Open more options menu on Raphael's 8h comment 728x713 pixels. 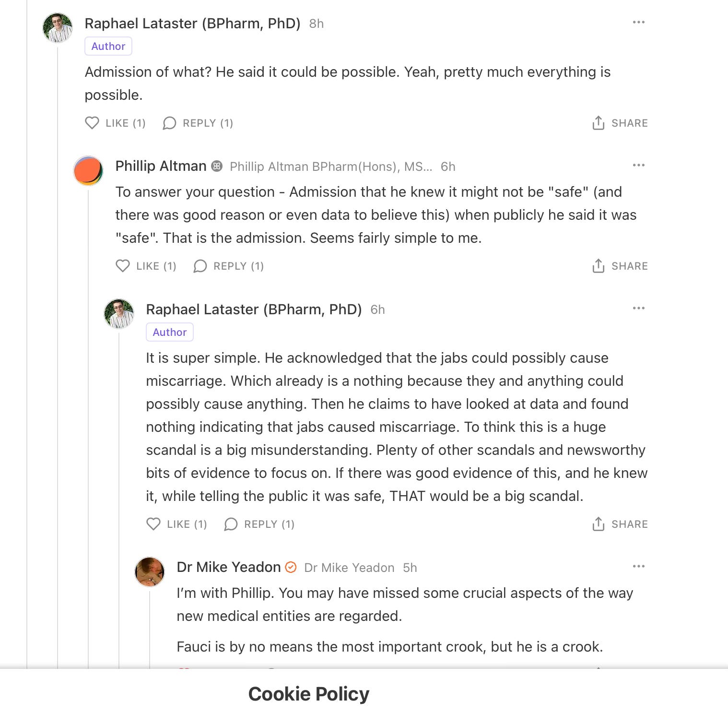pos(639,23)
